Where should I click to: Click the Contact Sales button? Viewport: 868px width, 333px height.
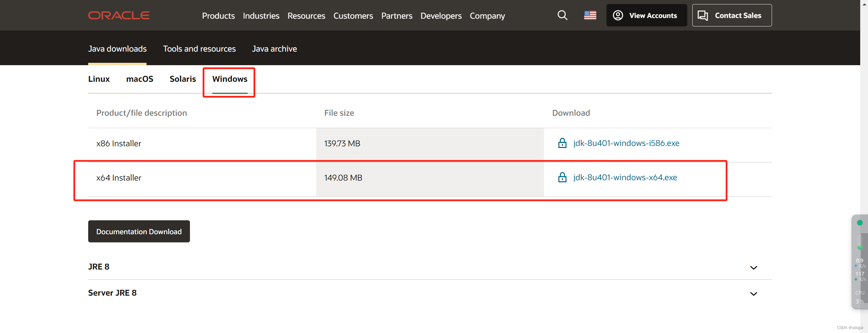732,15
